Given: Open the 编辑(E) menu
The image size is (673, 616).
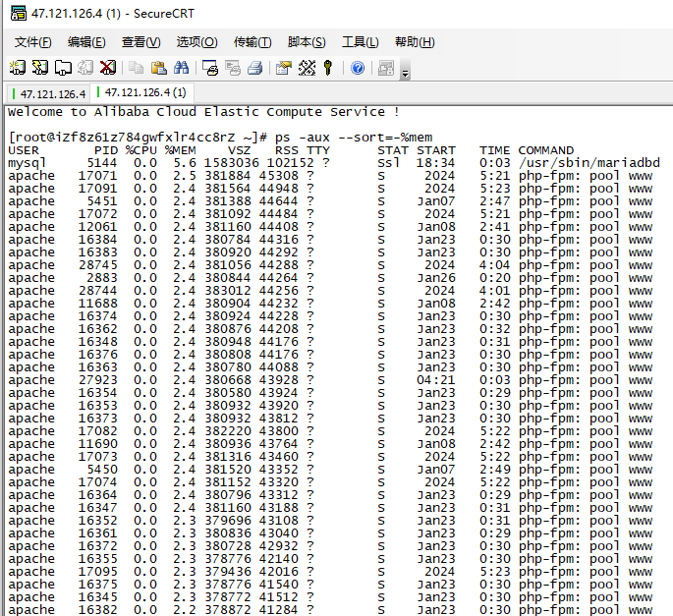Looking at the screenshot, I should tap(86, 42).
